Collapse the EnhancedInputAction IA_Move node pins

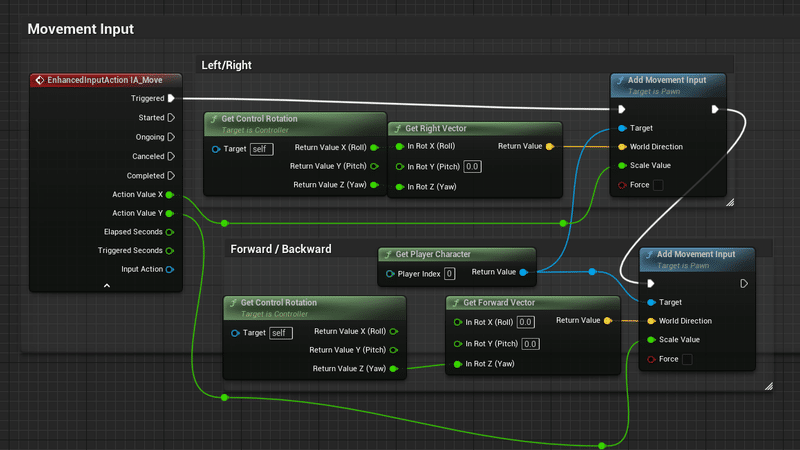107,286
